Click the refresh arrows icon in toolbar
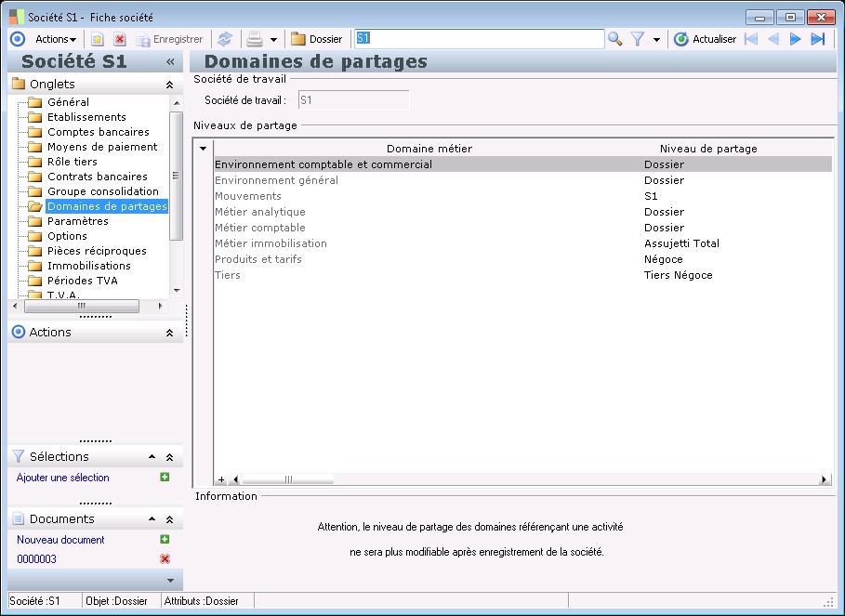The height and width of the screenshot is (616, 845). click(225, 39)
